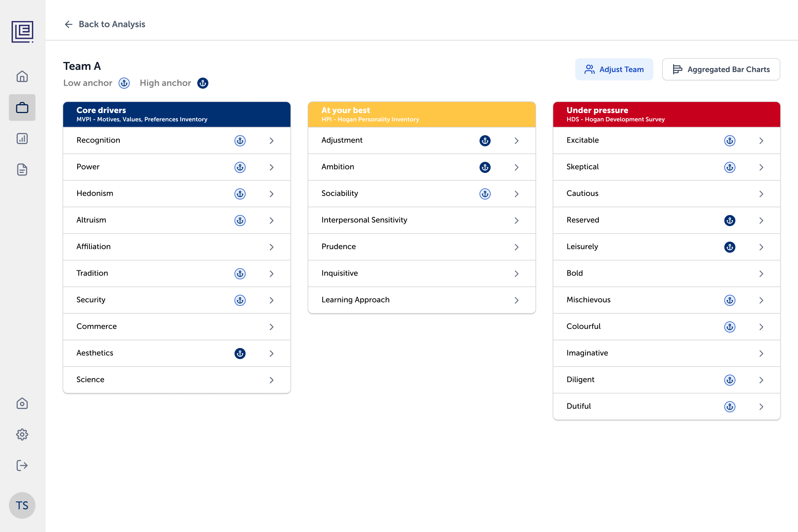
Task: Open the Inquisitive row
Action: [x=422, y=273]
